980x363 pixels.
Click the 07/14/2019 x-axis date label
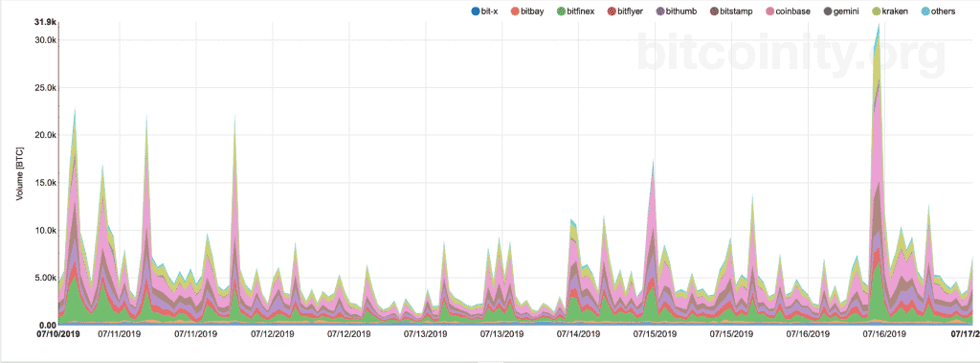point(579,334)
